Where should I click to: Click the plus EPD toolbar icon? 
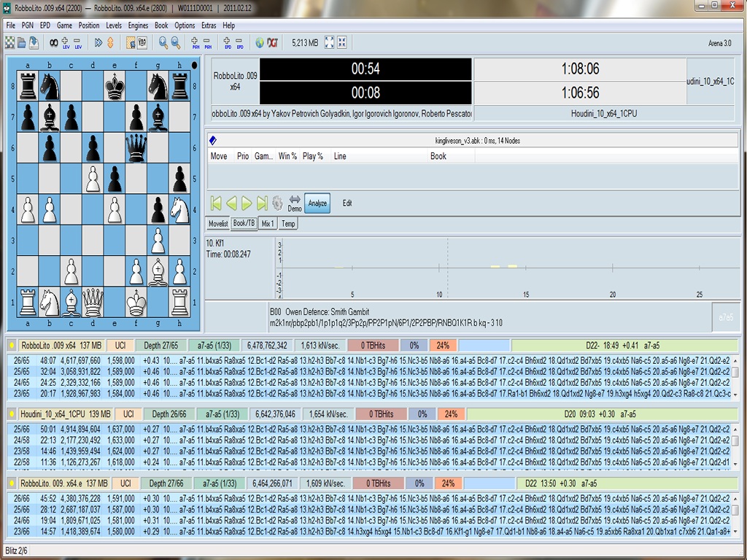click(228, 43)
